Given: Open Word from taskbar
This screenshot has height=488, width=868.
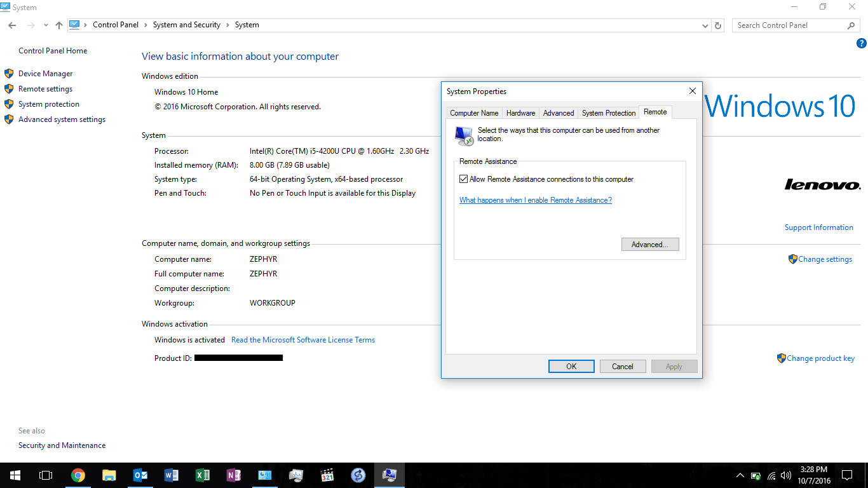Looking at the screenshot, I should [x=172, y=475].
